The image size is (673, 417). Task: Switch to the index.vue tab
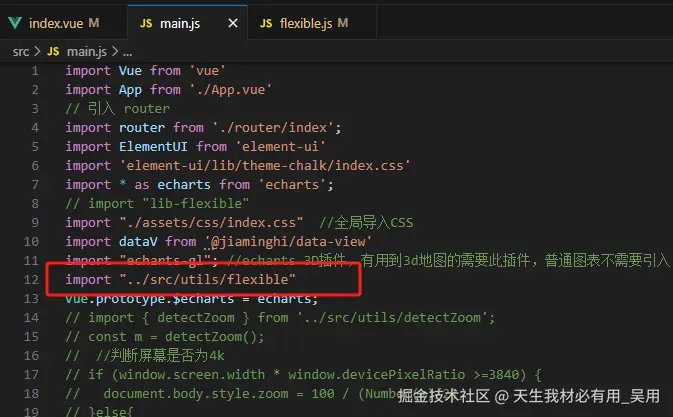(64, 23)
